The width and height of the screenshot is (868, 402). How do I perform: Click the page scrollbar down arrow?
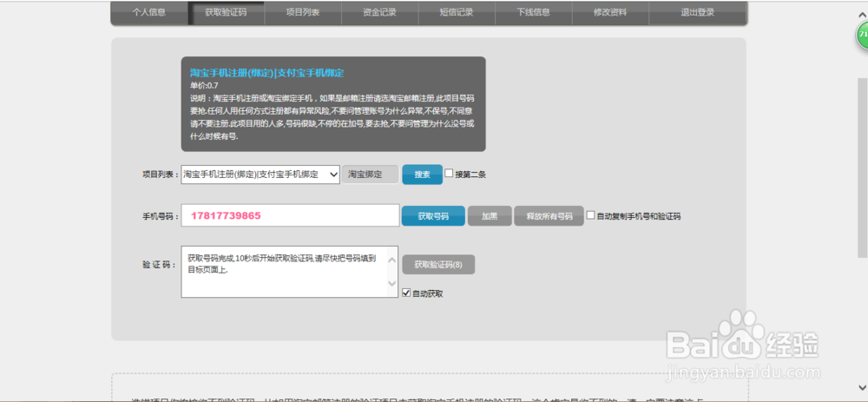click(x=862, y=387)
